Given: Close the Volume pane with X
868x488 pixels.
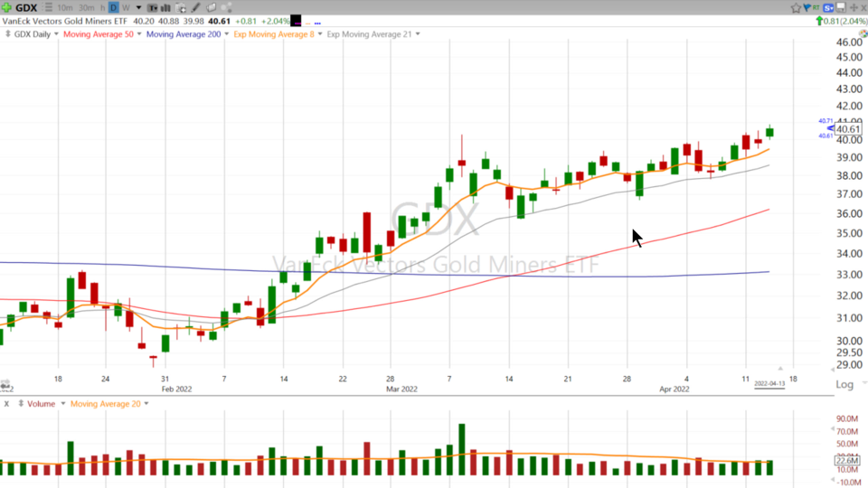Looking at the screenshot, I should [6, 404].
